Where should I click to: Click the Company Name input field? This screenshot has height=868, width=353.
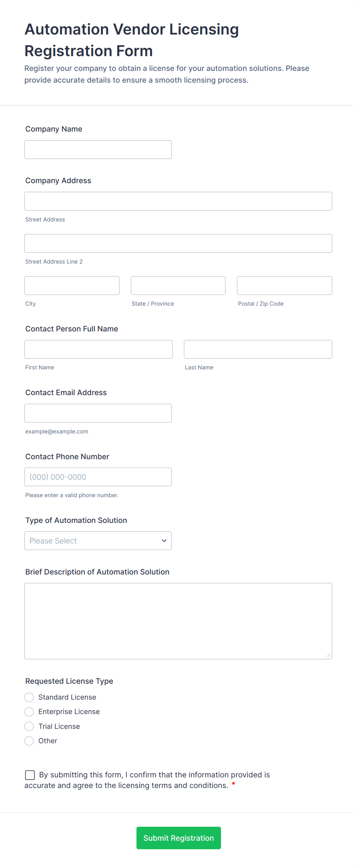98,150
